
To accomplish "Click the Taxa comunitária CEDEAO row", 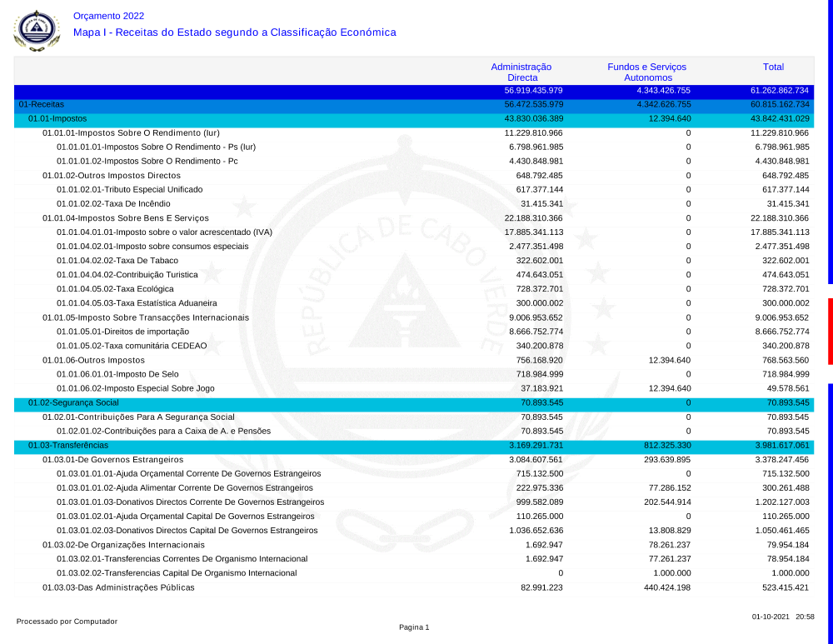I will (132, 346).
